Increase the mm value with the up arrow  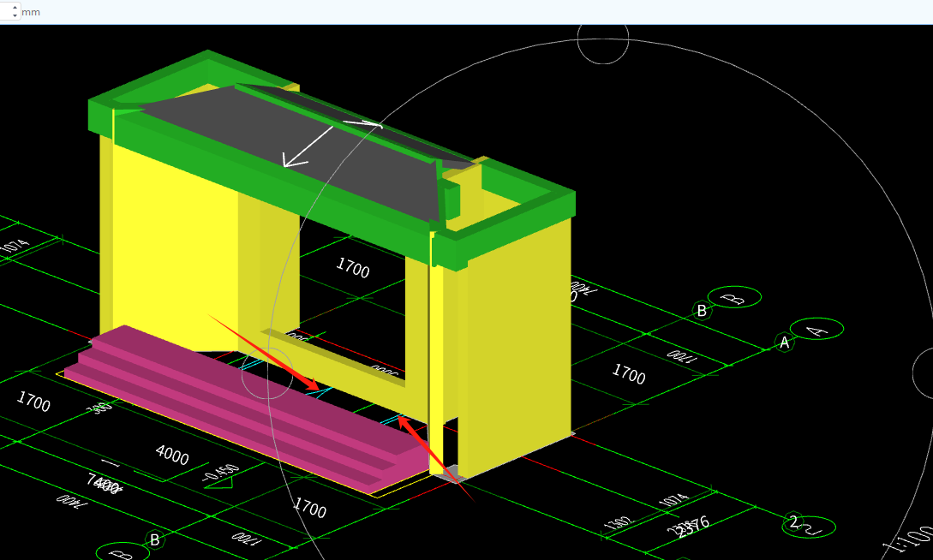click(15, 7)
